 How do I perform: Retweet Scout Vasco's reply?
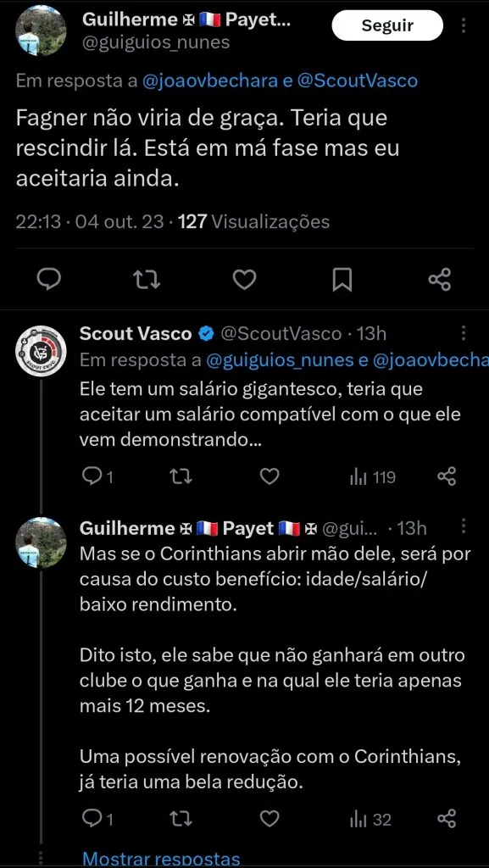click(x=180, y=476)
